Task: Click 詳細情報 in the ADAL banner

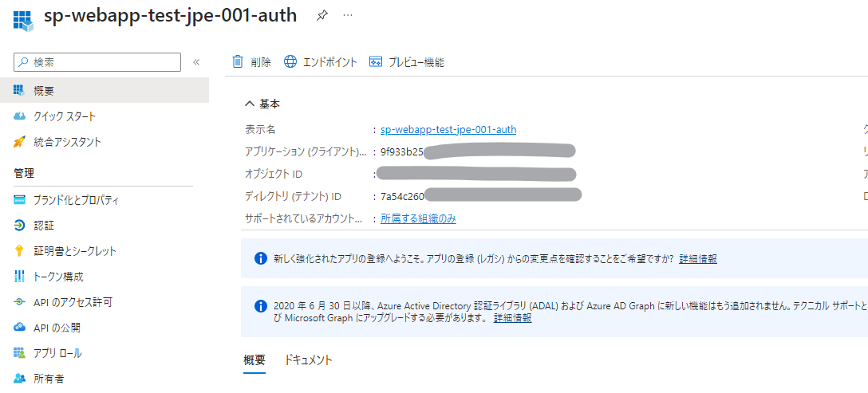Action: point(513,318)
